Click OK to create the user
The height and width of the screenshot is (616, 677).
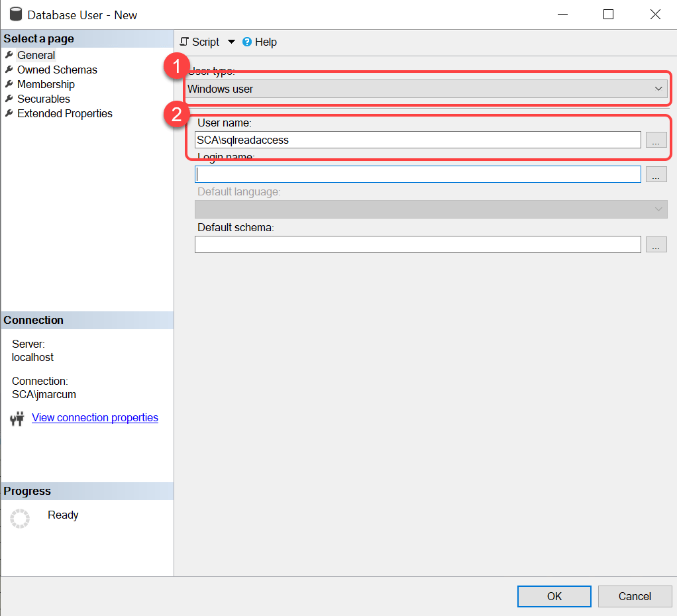coord(554,596)
